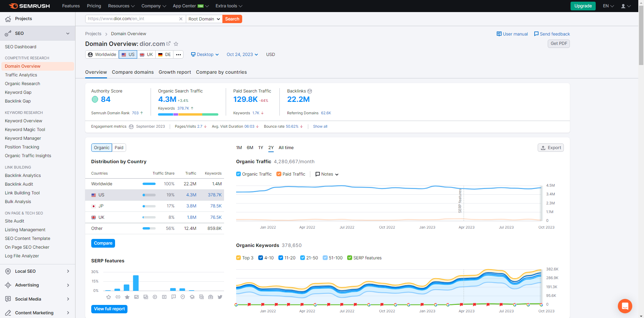Export the organic traffic chart
The height and width of the screenshot is (318, 644).
[551, 148]
